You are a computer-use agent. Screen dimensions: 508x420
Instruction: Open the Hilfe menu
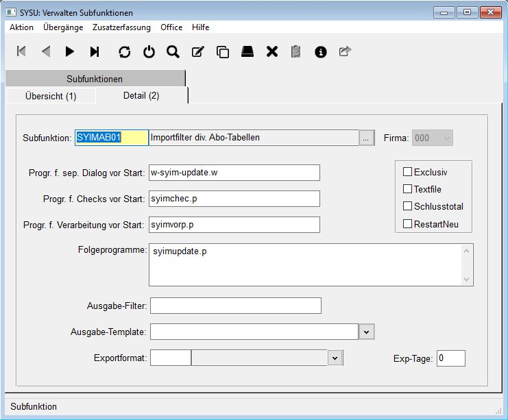pyautogui.click(x=201, y=27)
